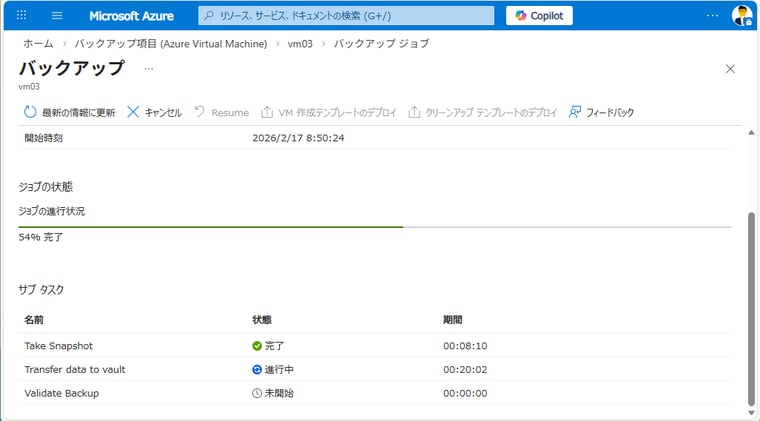The width and height of the screenshot is (760, 421).
Task: Click 最新の情報に更新 label
Action: coord(79,112)
